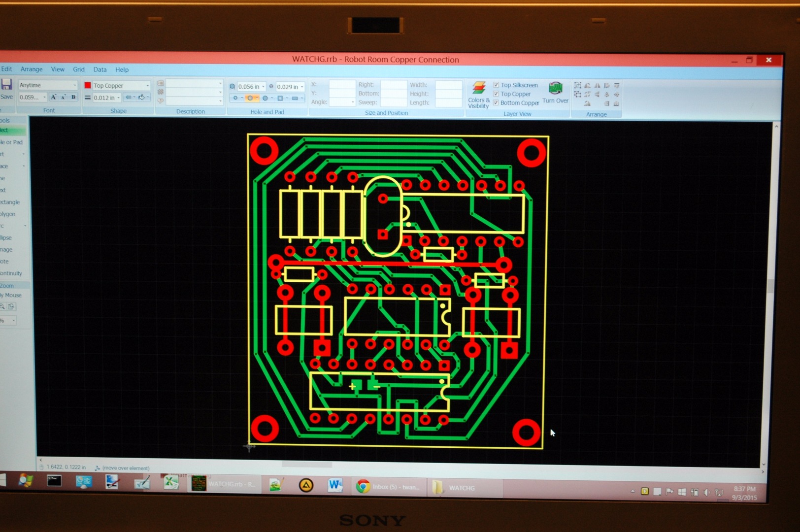
Task: Open the Edit menu
Action: [x=6, y=69]
